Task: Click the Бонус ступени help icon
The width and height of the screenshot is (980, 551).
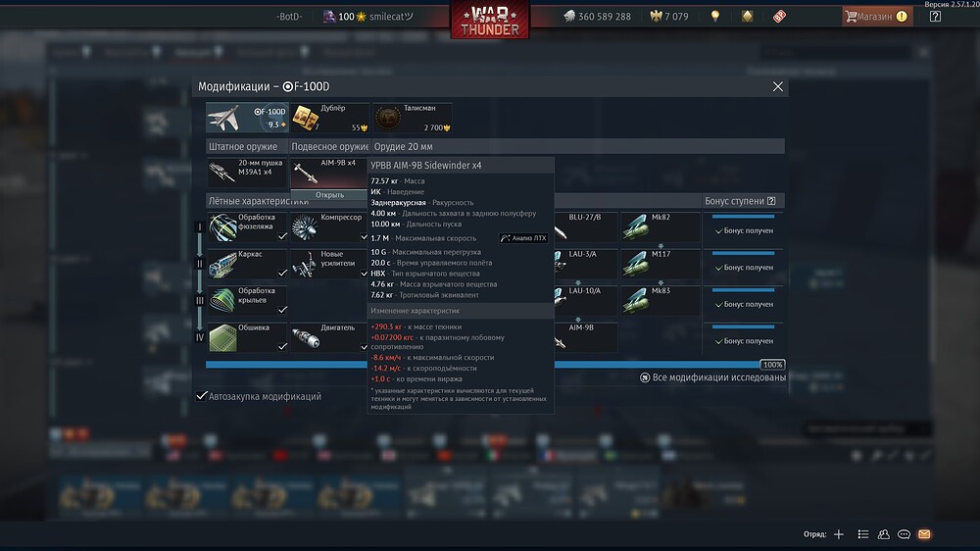Action: (771, 201)
